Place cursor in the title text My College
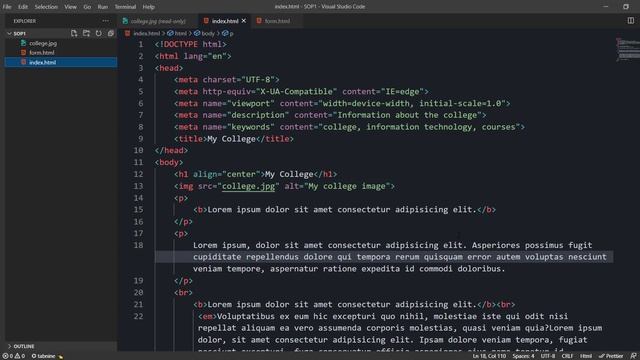640x360 pixels. click(x=231, y=139)
